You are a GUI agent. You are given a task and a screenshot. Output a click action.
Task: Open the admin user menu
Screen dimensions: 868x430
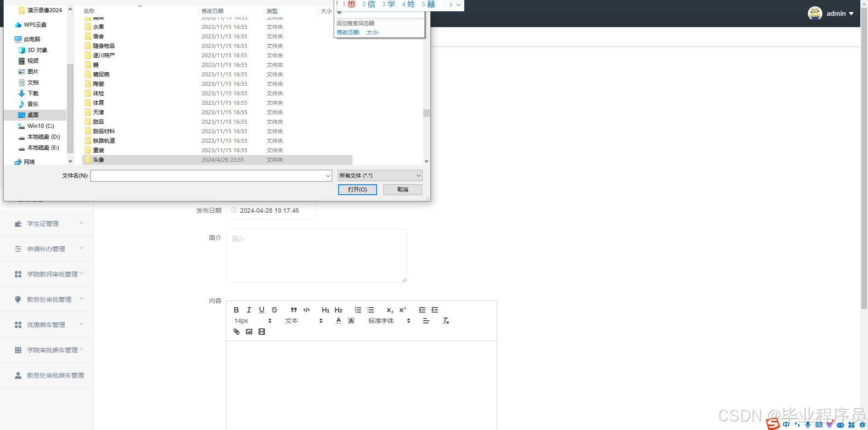click(831, 14)
